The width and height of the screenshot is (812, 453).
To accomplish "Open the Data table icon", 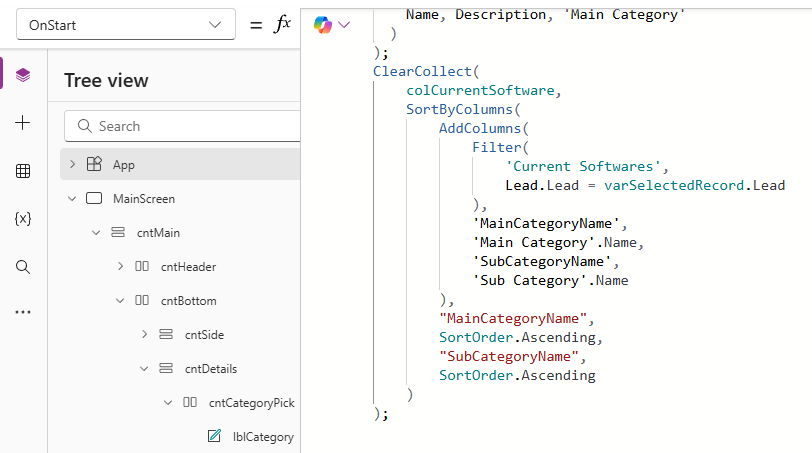I will [23, 171].
